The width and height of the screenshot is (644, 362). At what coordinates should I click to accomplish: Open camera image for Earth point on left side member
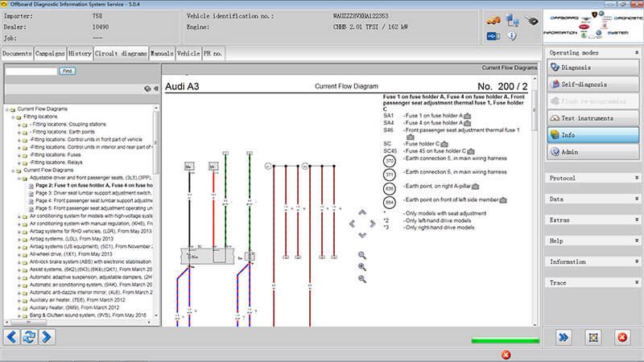pyautogui.click(x=503, y=200)
